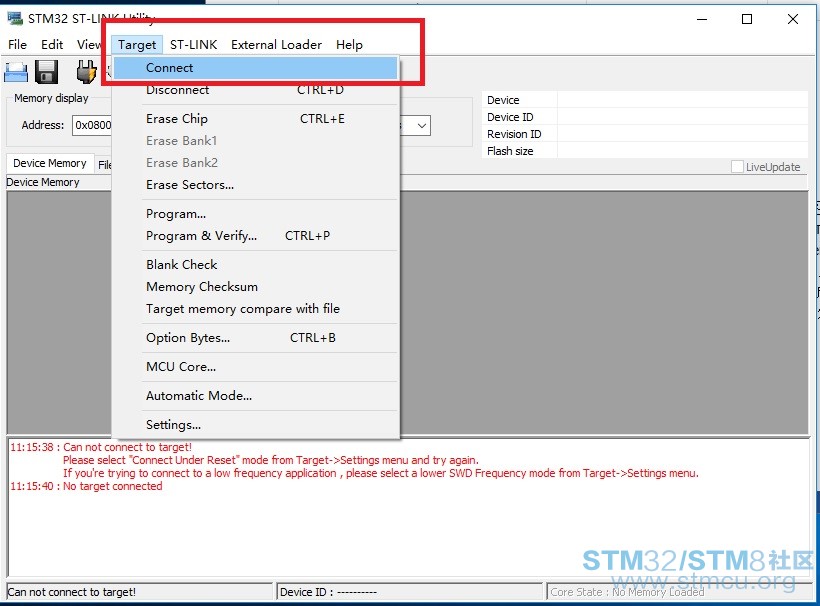820x606 pixels.
Task: Minimize the ST-LINK Utility window
Action: 702,19
